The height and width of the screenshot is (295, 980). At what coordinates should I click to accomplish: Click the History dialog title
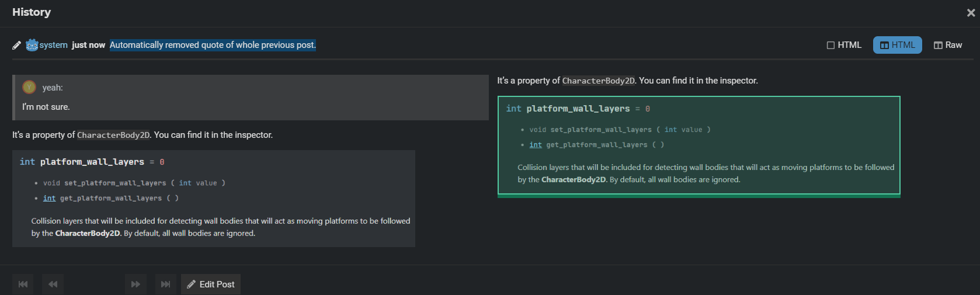tap(32, 12)
